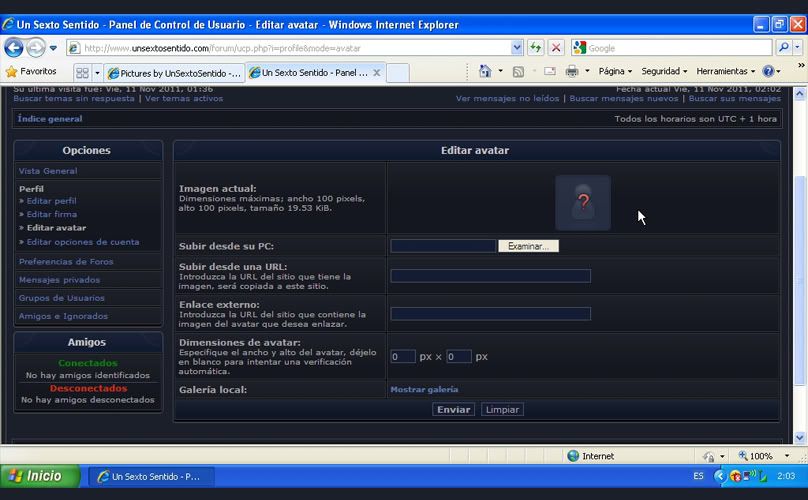The image size is (808, 500).
Task: Open Amigos e Ignorados section
Action: (x=63, y=316)
